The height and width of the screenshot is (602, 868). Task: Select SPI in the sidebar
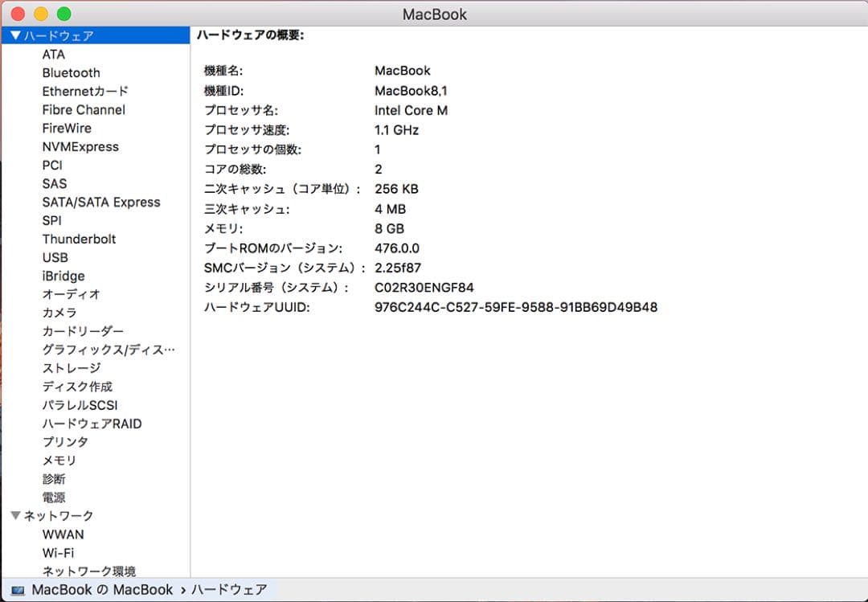pos(51,220)
